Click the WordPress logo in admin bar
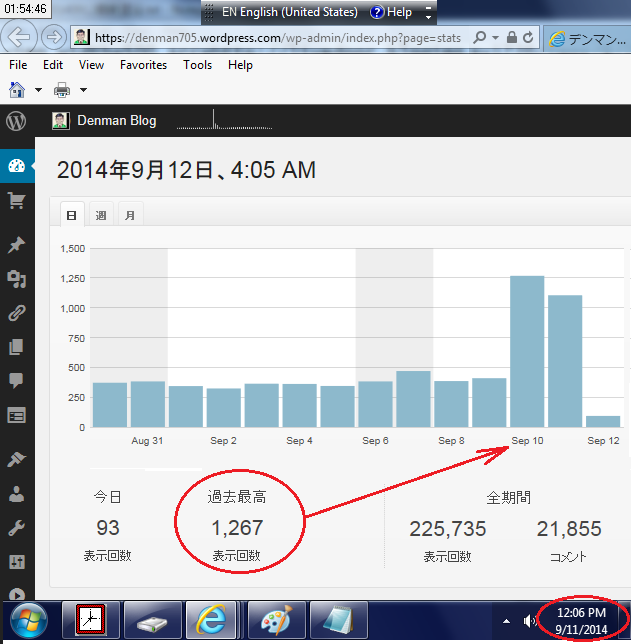 16,121
